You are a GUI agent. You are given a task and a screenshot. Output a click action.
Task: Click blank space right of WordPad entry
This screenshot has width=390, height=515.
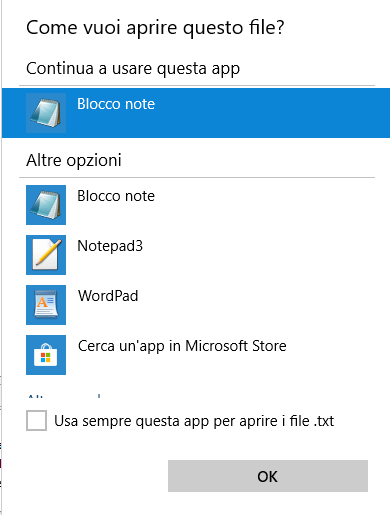260,305
